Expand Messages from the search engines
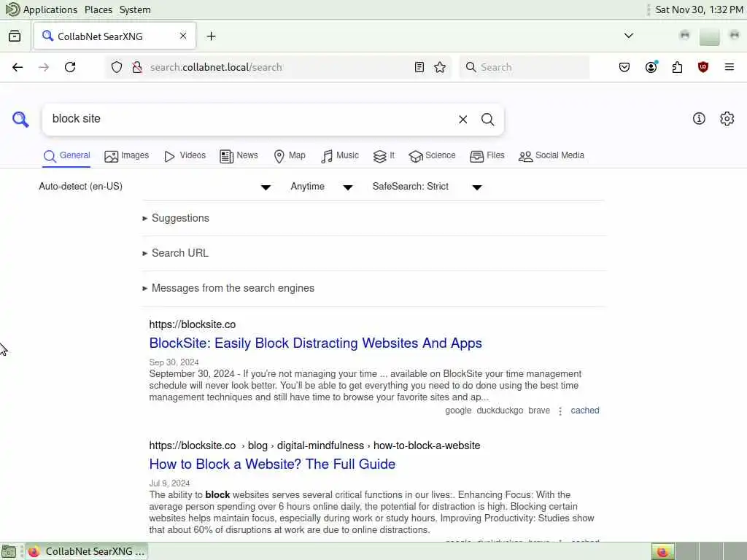This screenshot has height=560, width=747. click(x=228, y=289)
